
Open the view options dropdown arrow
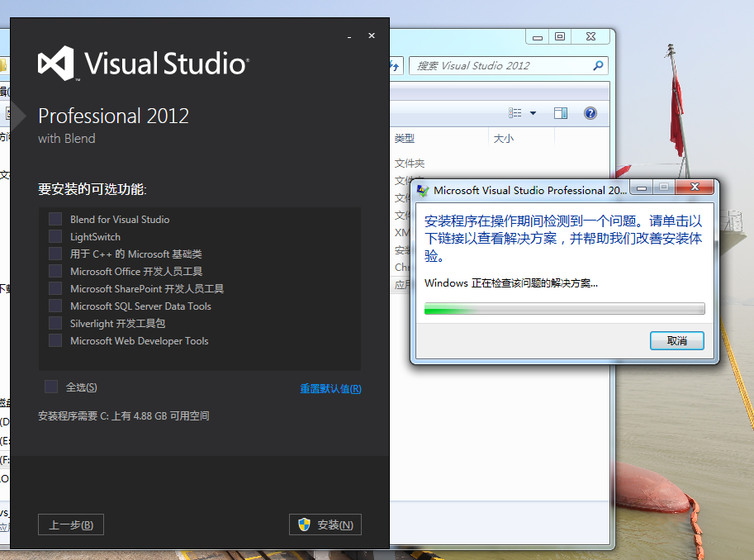pos(533,113)
